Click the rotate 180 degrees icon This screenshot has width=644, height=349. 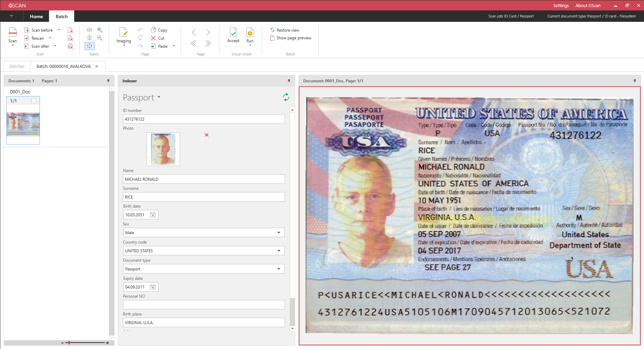point(140,38)
